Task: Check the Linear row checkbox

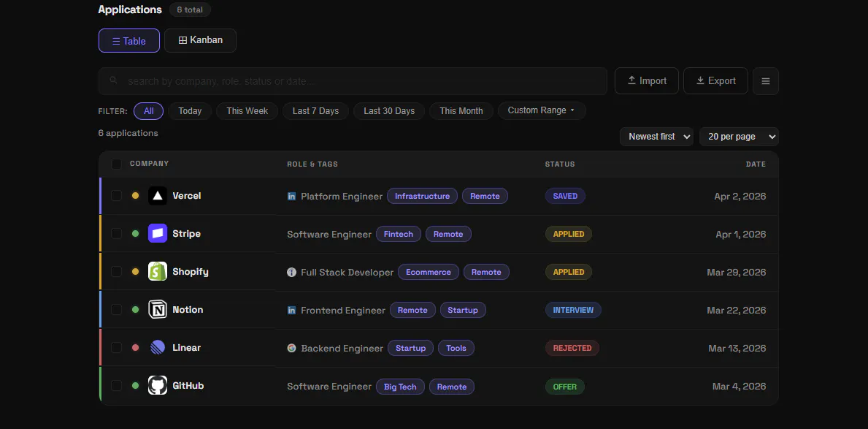Action: click(x=116, y=348)
